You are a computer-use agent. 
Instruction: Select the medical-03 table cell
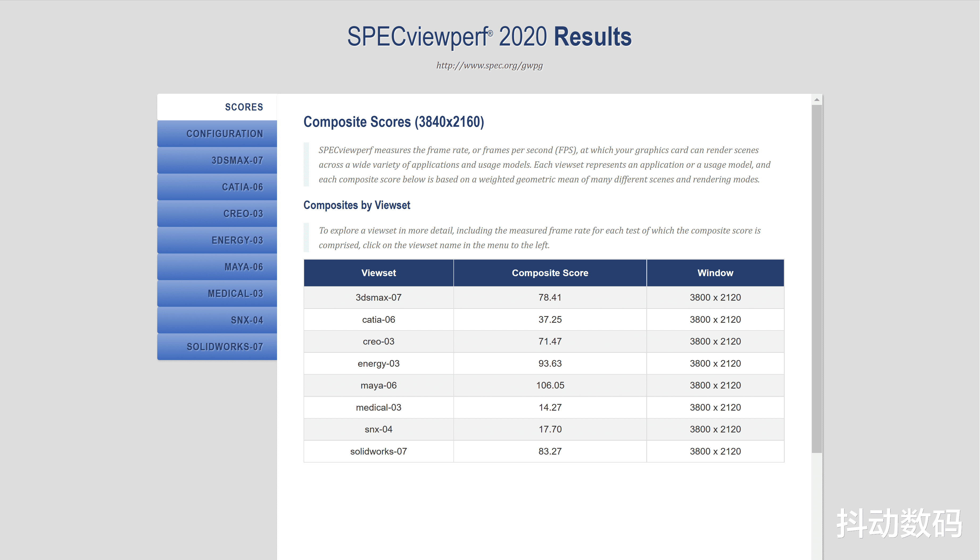(379, 407)
